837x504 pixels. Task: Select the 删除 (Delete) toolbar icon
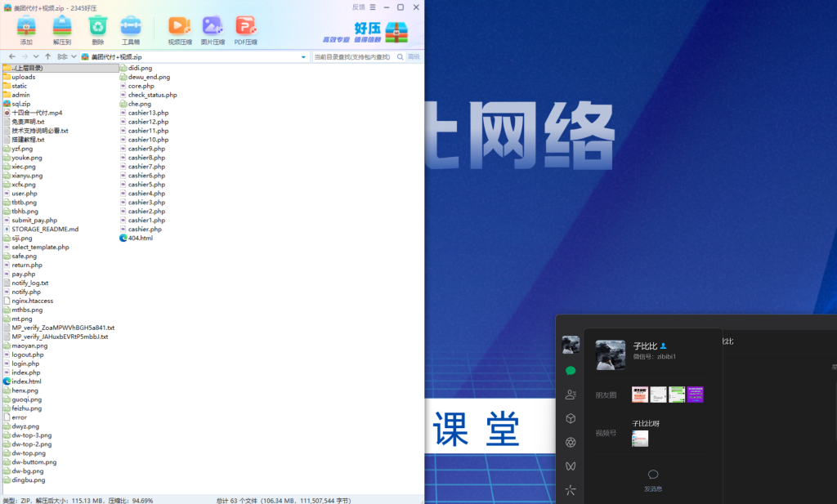[x=97, y=27]
